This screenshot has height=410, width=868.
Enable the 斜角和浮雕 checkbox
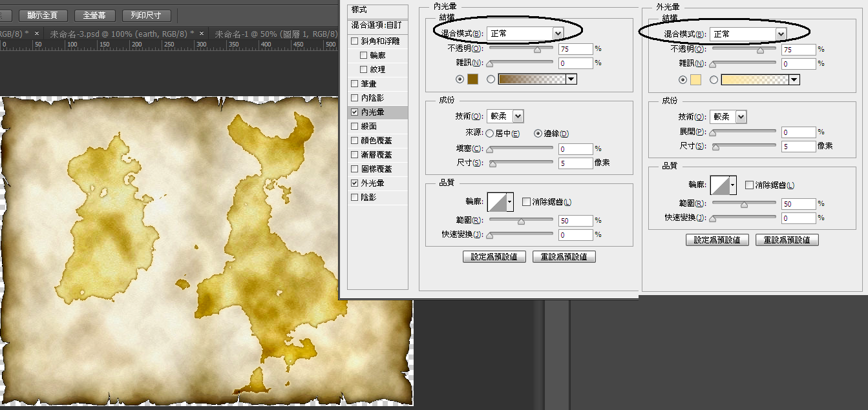[x=354, y=41]
